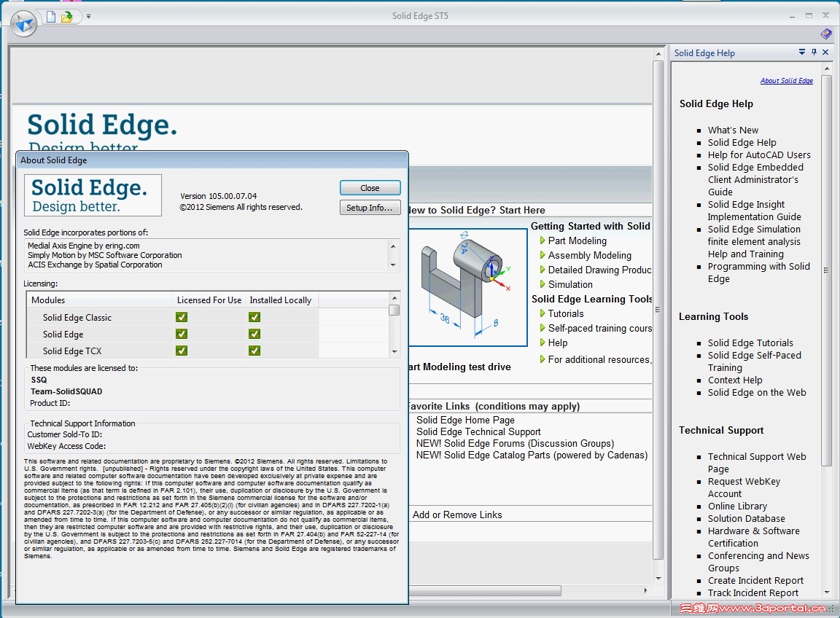Click up arrow of the licensing modules scrollbar
840x618 pixels.
pyautogui.click(x=394, y=298)
